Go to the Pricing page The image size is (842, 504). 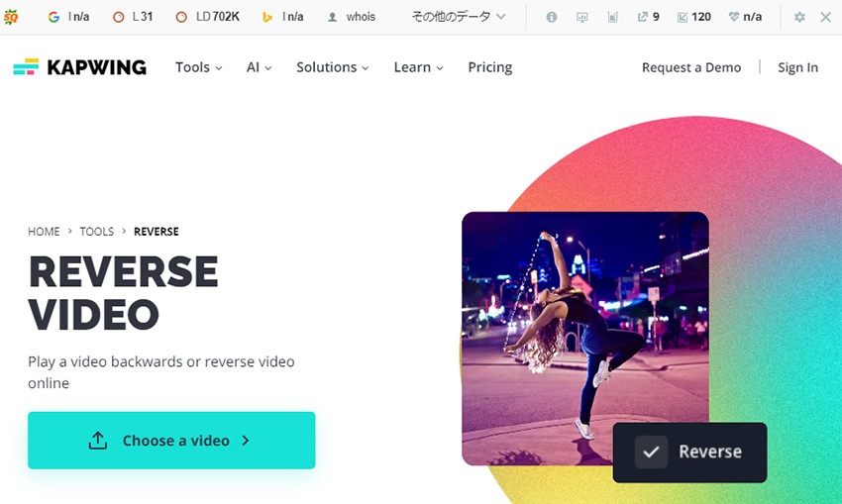pos(489,67)
